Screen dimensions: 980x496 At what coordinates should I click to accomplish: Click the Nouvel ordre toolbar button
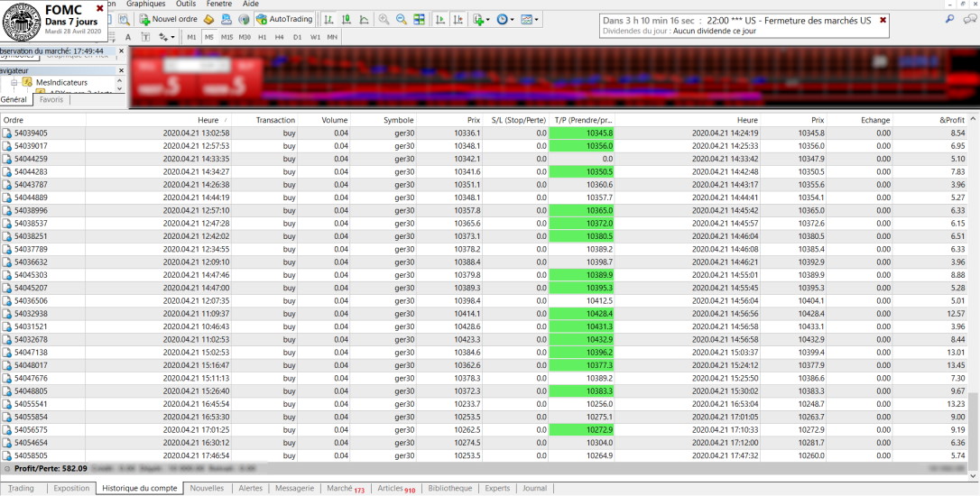(x=169, y=19)
